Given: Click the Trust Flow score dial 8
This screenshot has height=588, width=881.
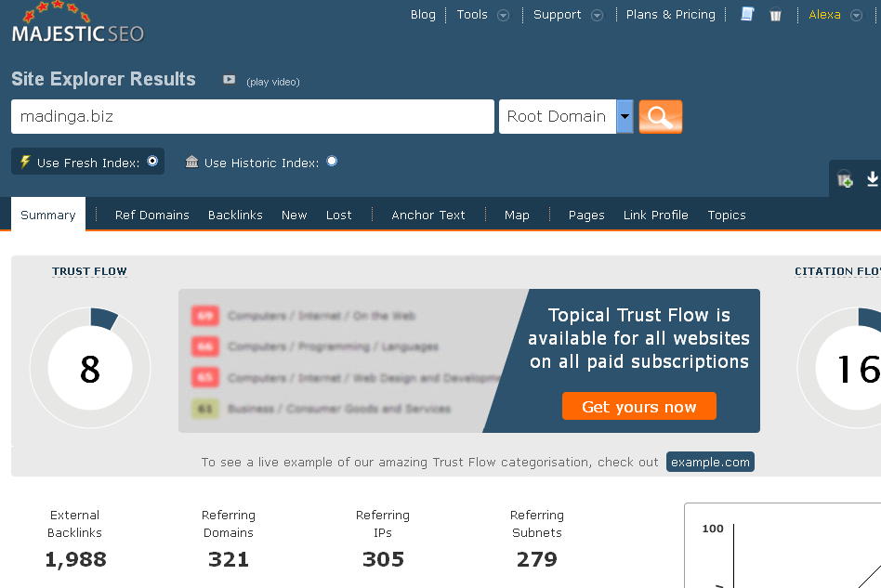Looking at the screenshot, I should [x=90, y=368].
